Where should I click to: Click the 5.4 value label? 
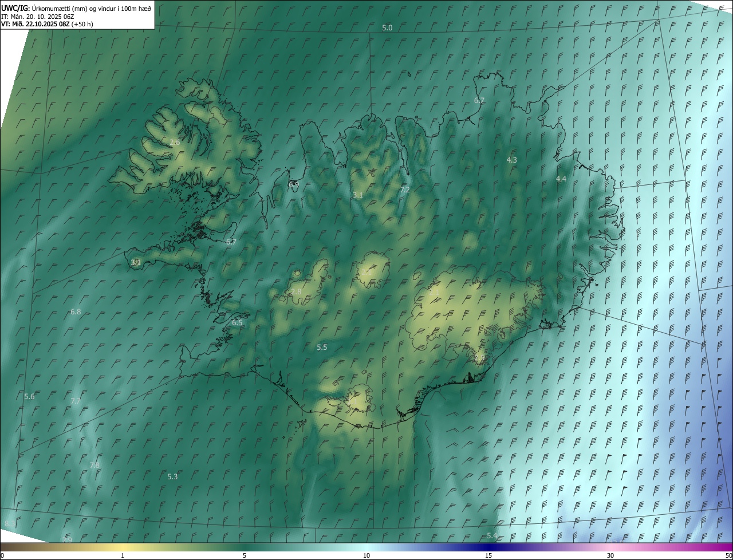click(491, 536)
